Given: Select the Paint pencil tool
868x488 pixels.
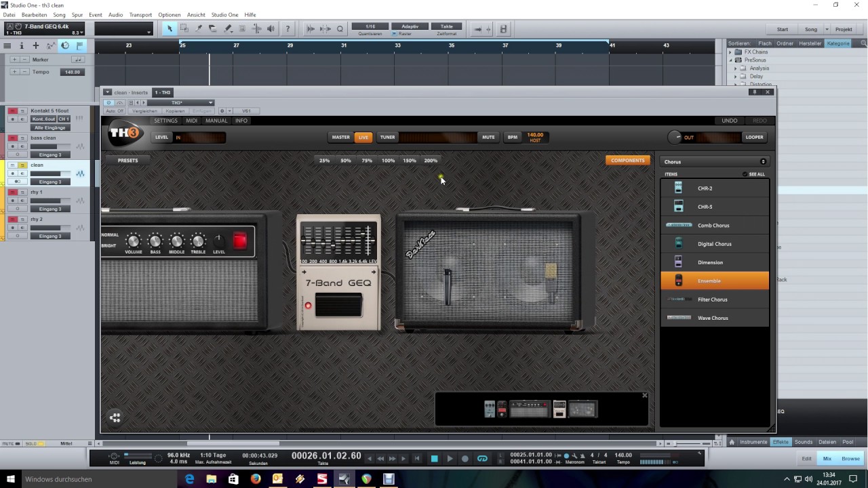Looking at the screenshot, I should click(228, 28).
